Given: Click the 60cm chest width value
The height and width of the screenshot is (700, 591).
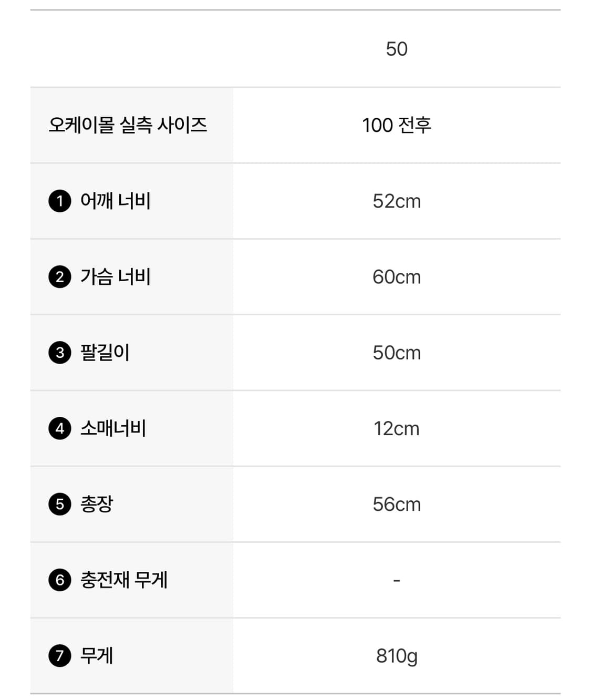Looking at the screenshot, I should click(x=397, y=277).
